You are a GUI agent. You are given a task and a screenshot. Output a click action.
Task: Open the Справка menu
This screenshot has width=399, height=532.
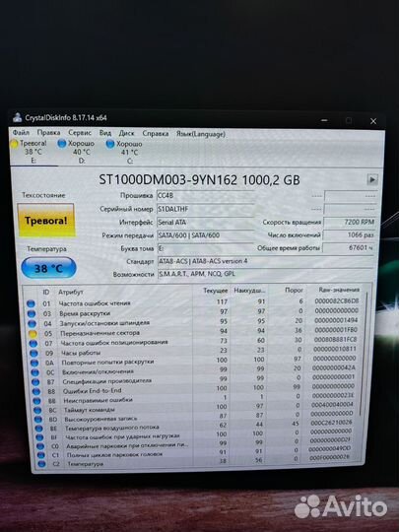tap(156, 134)
